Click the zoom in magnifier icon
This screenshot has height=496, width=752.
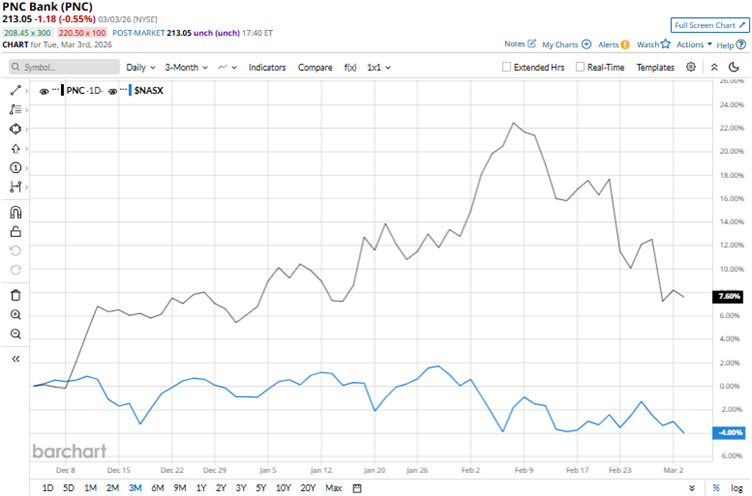coord(15,314)
